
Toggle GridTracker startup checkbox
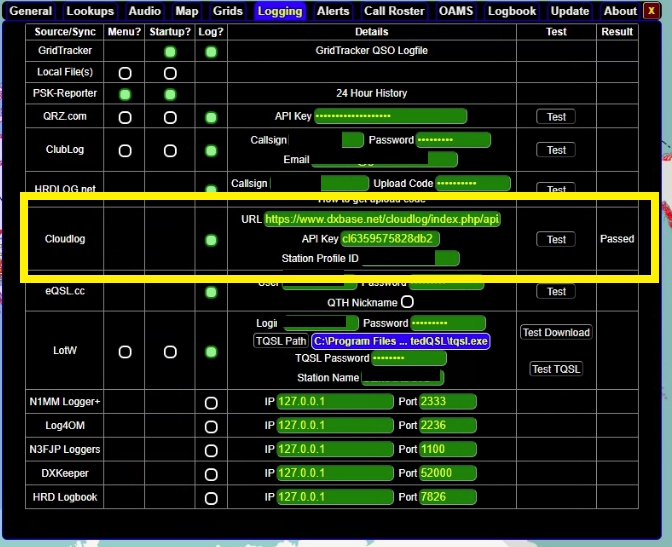pos(170,52)
